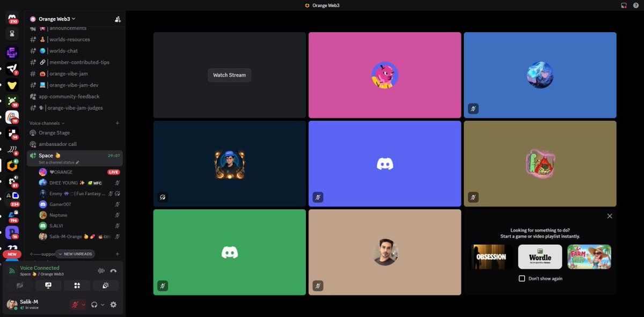The height and width of the screenshot is (317, 644).
Task: Add a channel to the support category
Action: coord(118,254)
